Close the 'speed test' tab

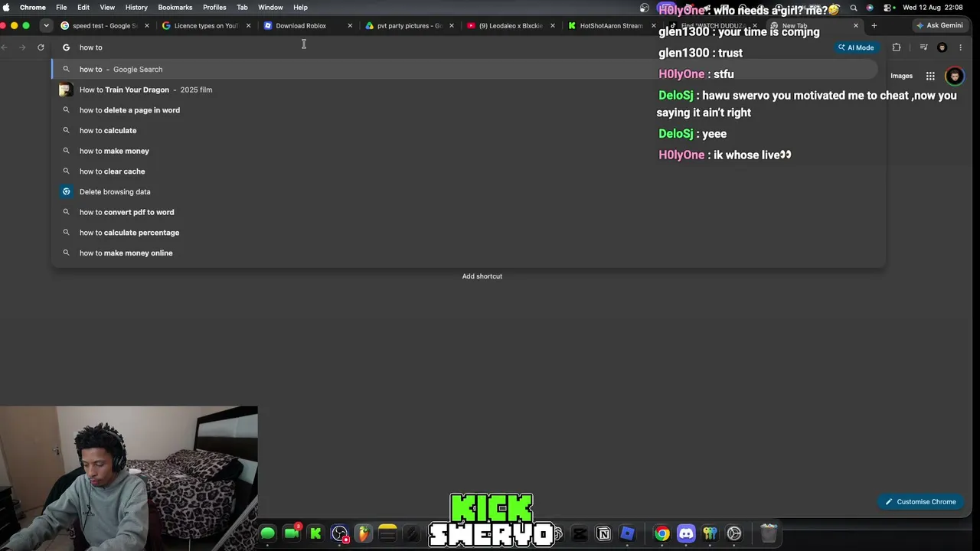(x=147, y=25)
